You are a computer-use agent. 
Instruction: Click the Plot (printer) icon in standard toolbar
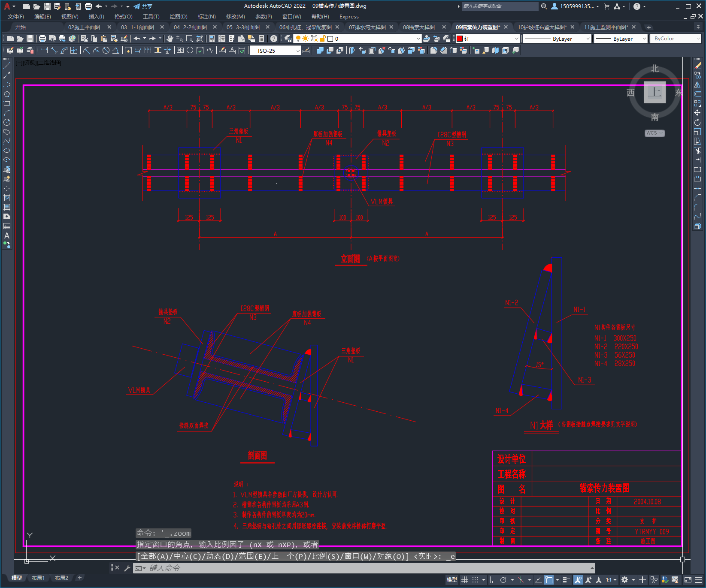42,39
